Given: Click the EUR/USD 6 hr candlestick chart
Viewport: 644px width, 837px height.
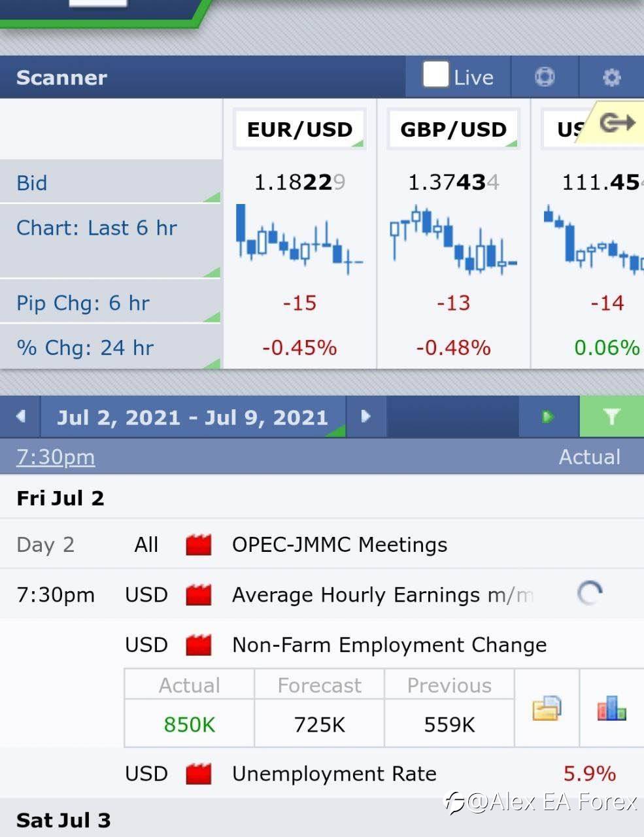Looking at the screenshot, I should pos(299,239).
